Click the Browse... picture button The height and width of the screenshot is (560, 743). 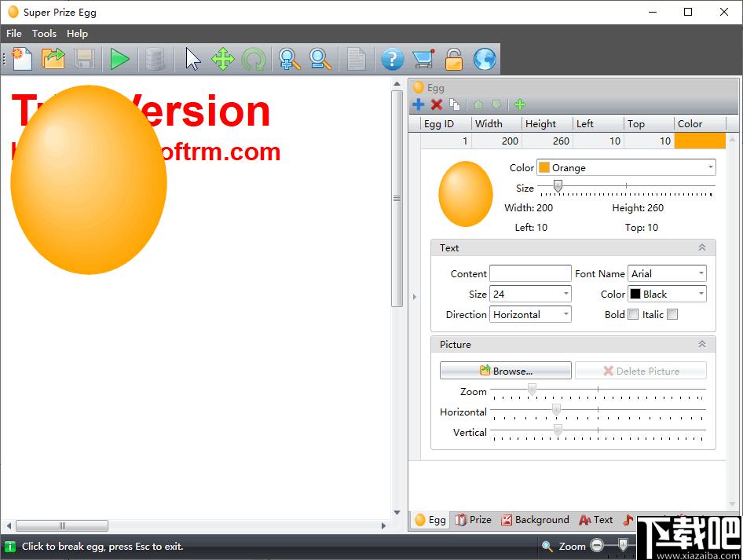click(x=506, y=371)
